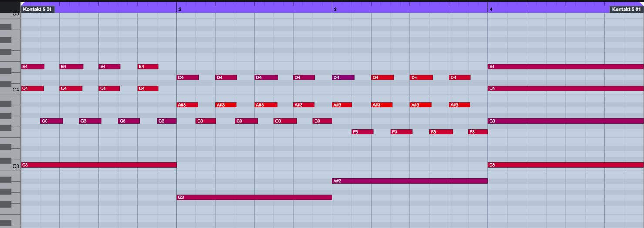Select the first D4 note in bar 2
Image resolution: width=644 pixels, height=228 pixels.
tap(188, 77)
